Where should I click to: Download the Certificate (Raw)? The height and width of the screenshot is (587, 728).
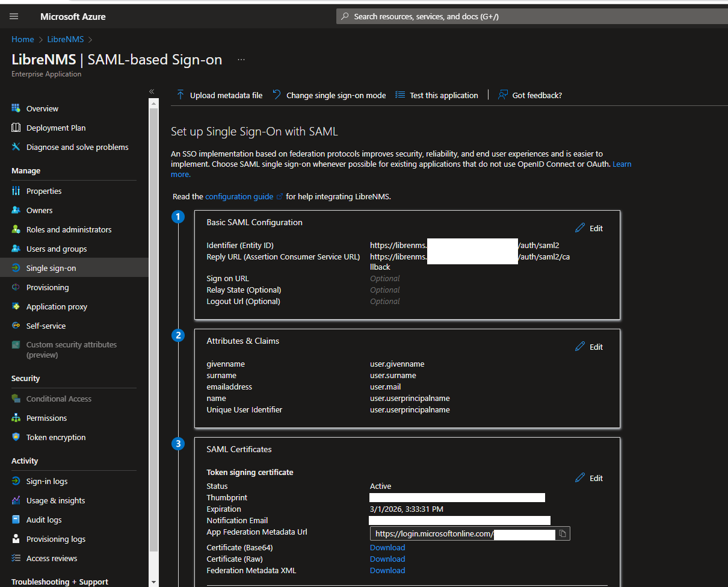(x=387, y=559)
